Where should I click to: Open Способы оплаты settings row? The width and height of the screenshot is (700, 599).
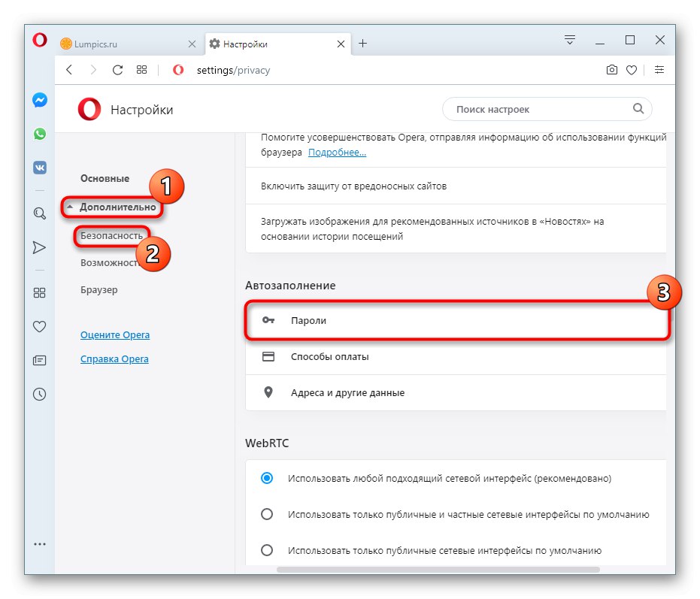(x=456, y=357)
